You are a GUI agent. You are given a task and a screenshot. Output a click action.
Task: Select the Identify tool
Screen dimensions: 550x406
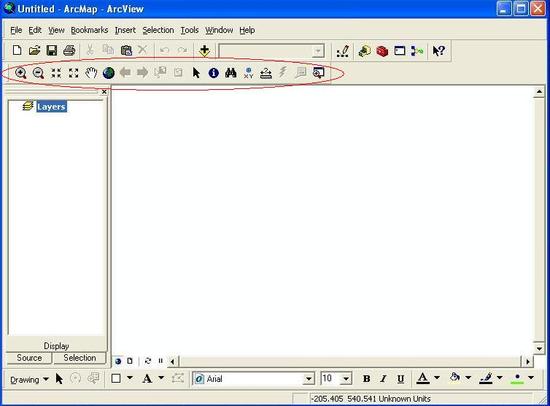[214, 73]
